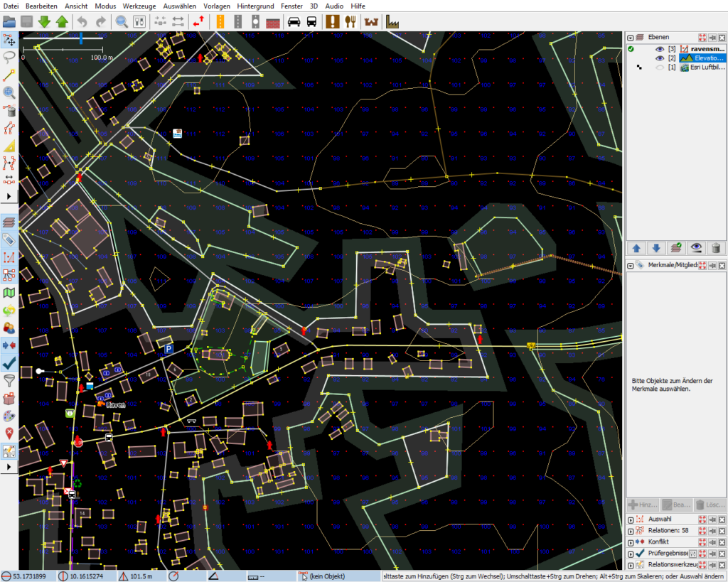Collapse the Ebenen panel
728x582 pixels.
pyautogui.click(x=631, y=38)
